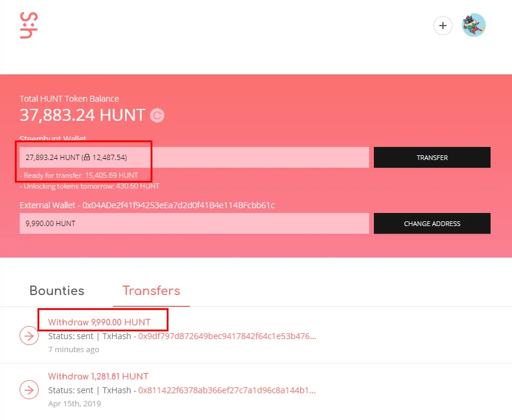Click the Steemhunt Wallet balance field
The width and height of the screenshot is (512, 420).
(194, 158)
